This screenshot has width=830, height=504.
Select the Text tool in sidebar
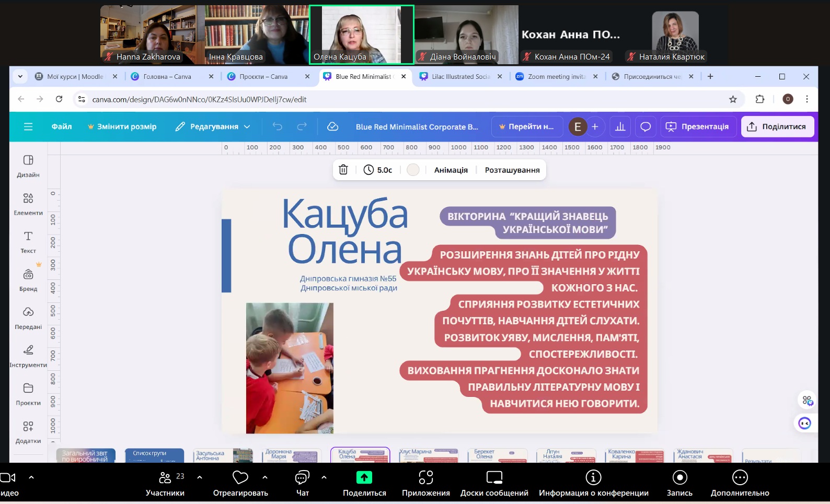[28, 242]
